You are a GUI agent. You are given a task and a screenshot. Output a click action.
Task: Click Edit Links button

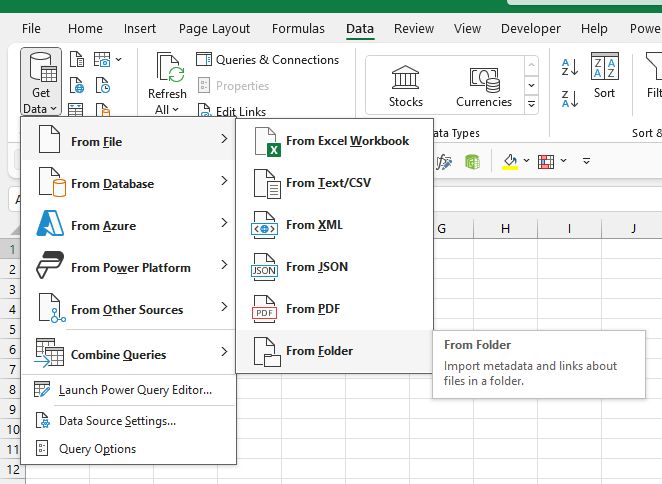point(232,111)
